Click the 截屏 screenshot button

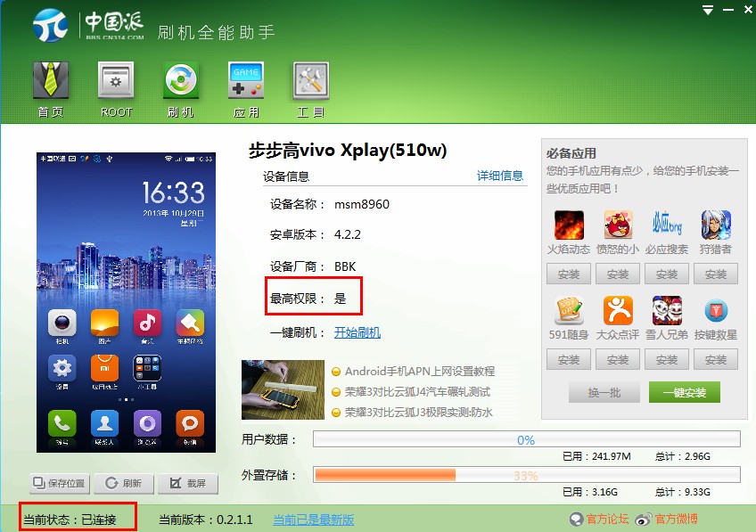pos(188,483)
